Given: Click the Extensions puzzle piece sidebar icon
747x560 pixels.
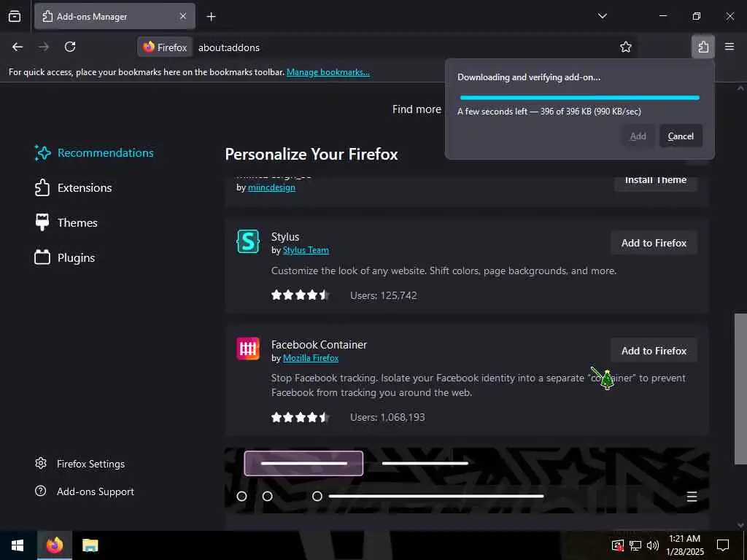Looking at the screenshot, I should 42,187.
